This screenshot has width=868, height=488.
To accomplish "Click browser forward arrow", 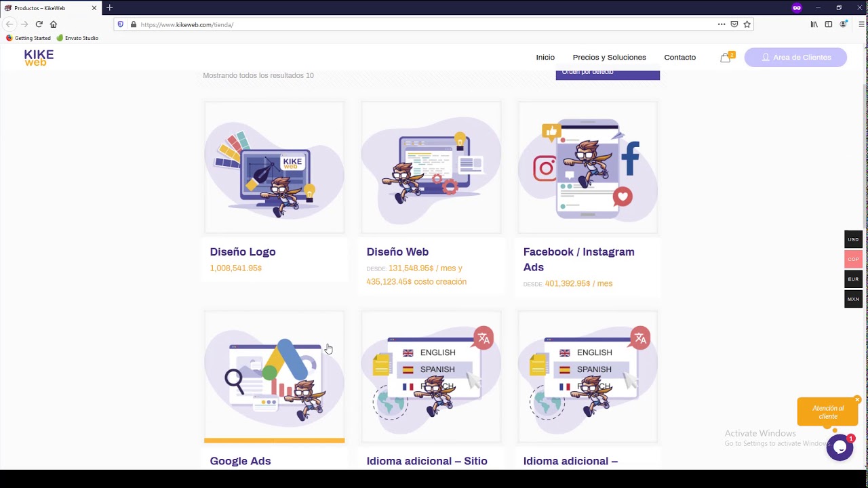I will coord(24,24).
